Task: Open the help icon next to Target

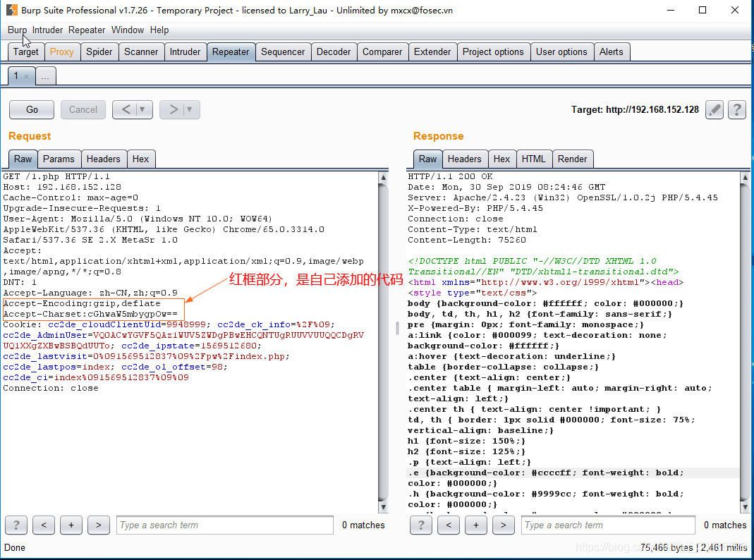Action: [x=736, y=109]
